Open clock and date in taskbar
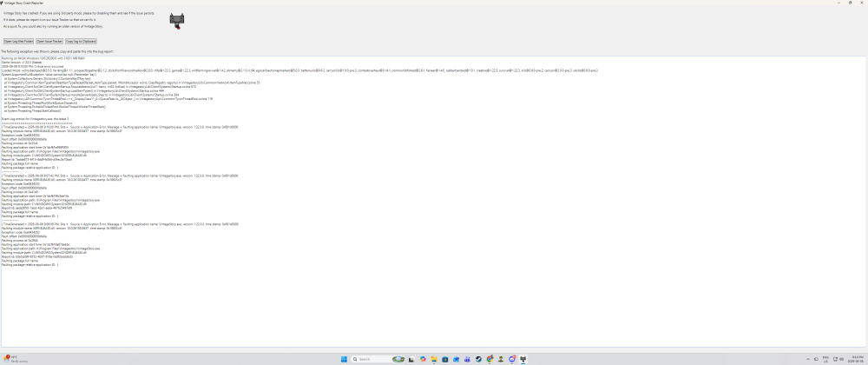 click(855, 359)
